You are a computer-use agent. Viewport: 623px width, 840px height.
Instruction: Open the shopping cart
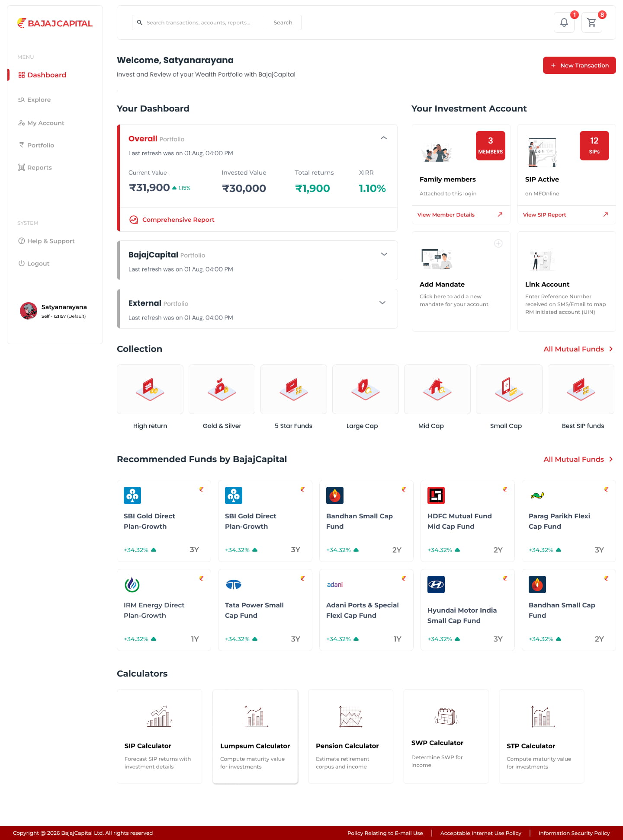point(592,22)
